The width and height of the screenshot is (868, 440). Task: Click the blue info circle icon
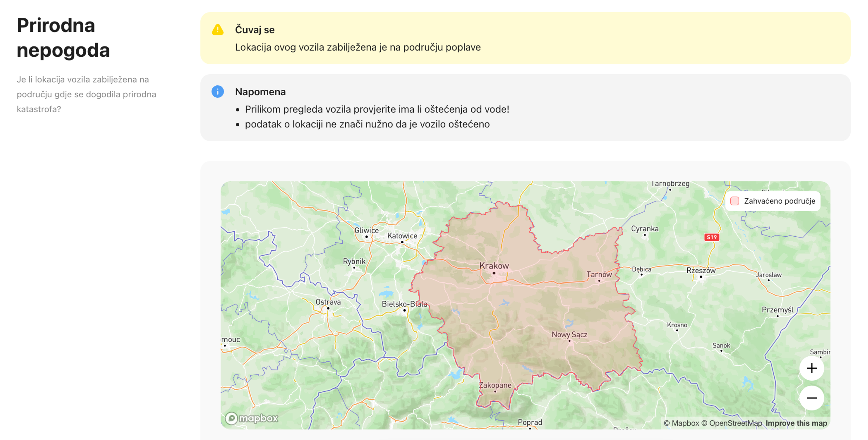(x=218, y=92)
